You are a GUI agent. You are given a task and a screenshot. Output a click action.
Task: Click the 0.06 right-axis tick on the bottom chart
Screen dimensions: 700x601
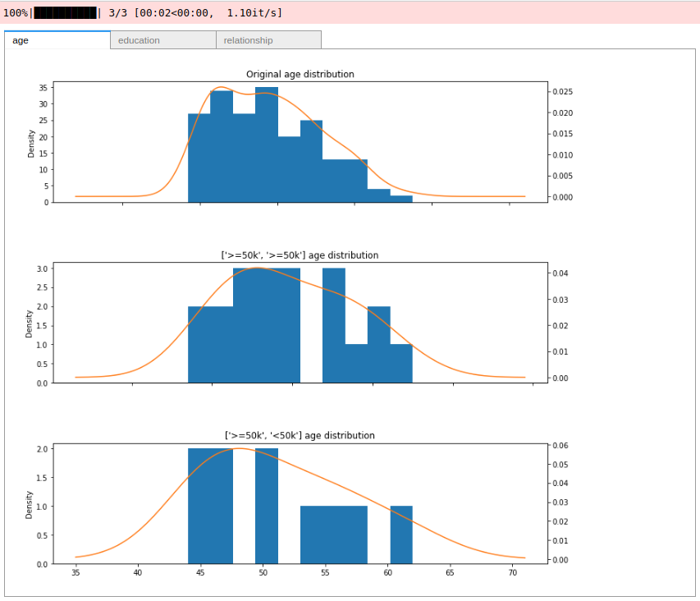562,445
